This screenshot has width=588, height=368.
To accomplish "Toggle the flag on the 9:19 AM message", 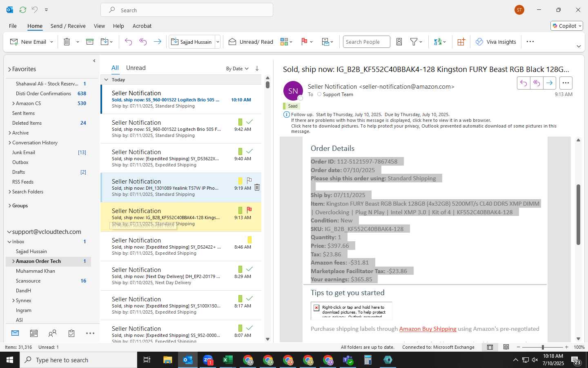I will [249, 180].
